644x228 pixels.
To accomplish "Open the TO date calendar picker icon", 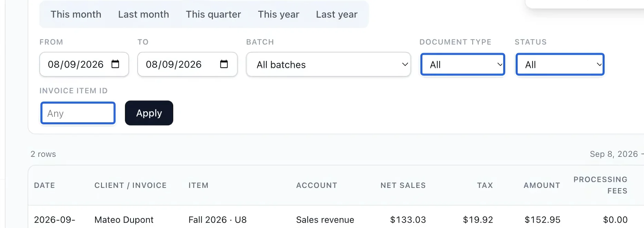I will (224, 64).
